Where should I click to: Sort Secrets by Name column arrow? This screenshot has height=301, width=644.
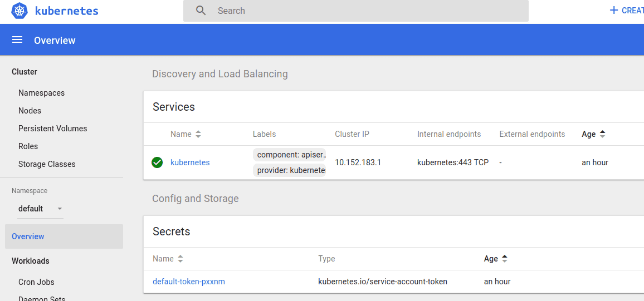click(x=180, y=259)
